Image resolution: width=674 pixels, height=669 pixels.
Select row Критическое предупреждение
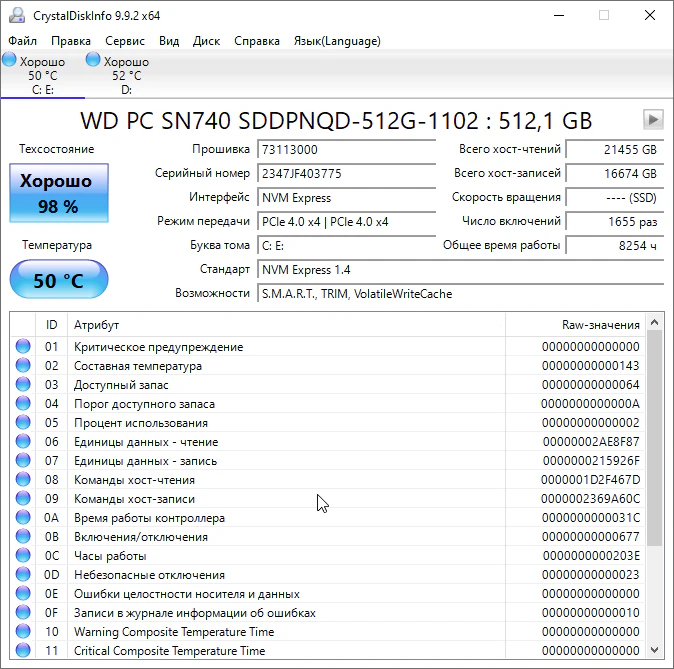(328, 347)
